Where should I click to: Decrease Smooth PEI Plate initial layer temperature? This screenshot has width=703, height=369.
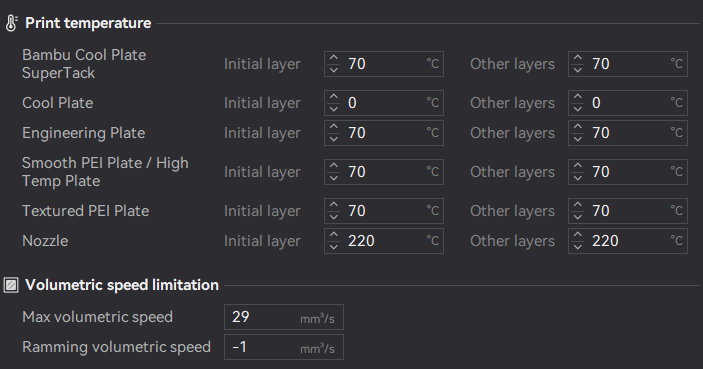(334, 178)
